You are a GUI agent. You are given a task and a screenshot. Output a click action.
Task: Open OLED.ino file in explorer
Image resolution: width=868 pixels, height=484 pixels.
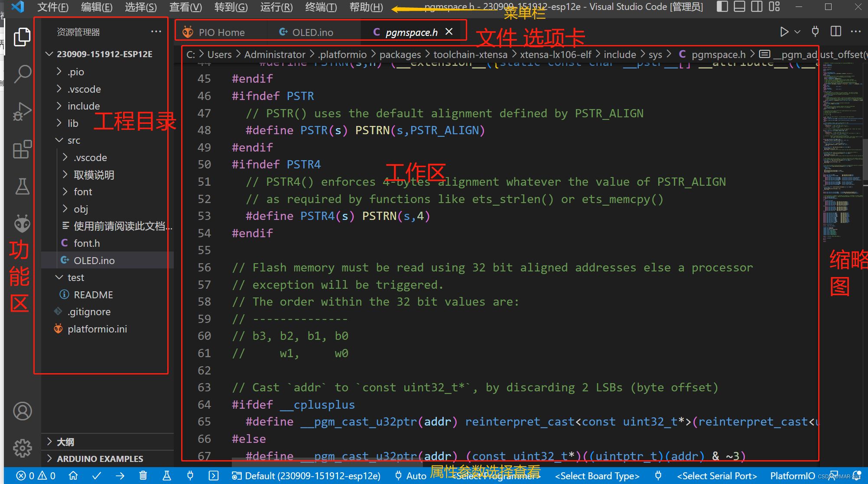(x=94, y=260)
